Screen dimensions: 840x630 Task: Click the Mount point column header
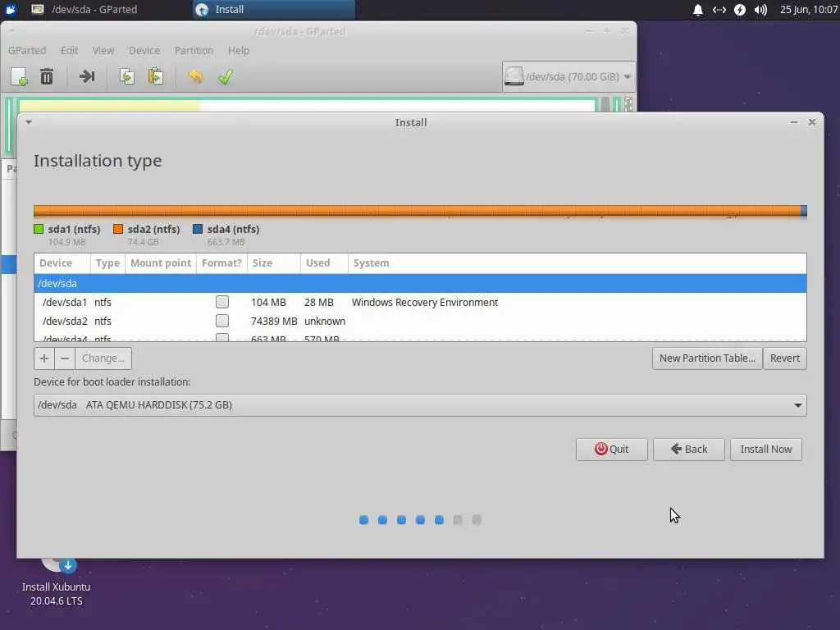click(x=161, y=263)
